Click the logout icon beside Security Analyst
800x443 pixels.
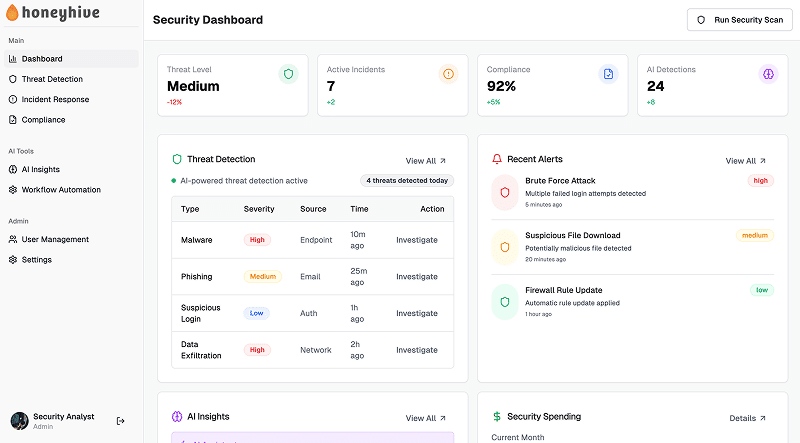click(x=120, y=421)
